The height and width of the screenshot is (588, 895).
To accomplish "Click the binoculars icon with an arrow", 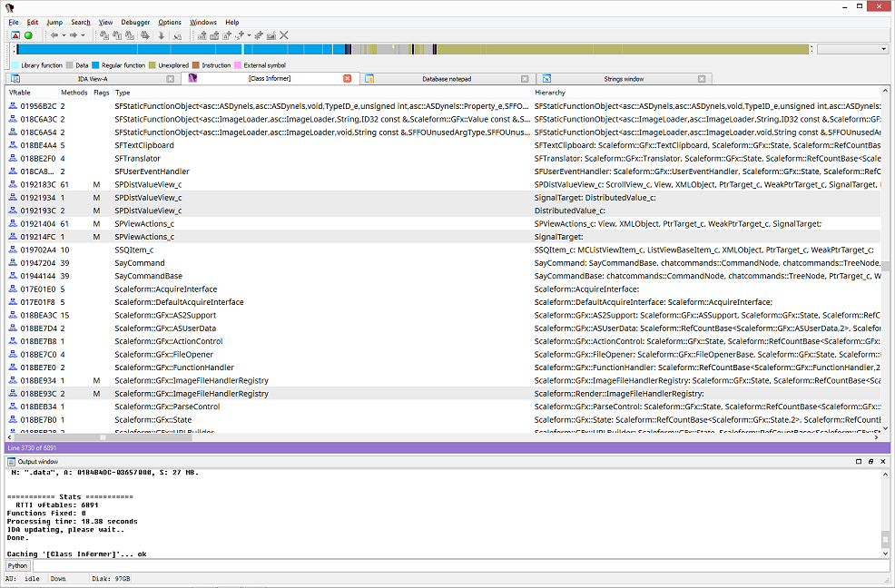I will coord(145,35).
